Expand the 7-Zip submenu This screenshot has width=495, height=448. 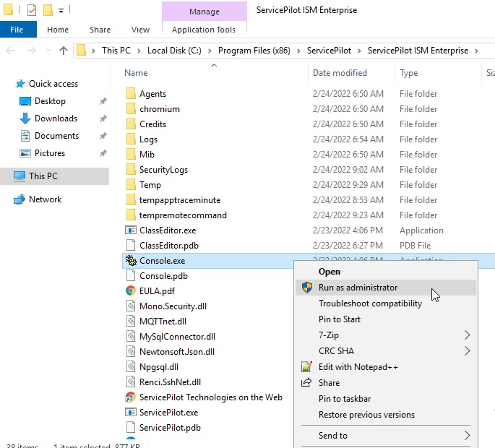click(467, 335)
